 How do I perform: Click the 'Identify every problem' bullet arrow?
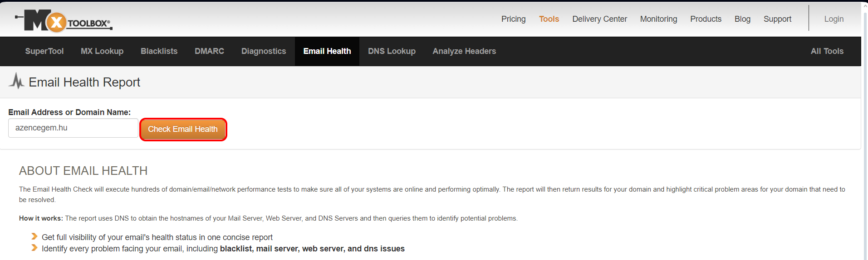coord(34,248)
